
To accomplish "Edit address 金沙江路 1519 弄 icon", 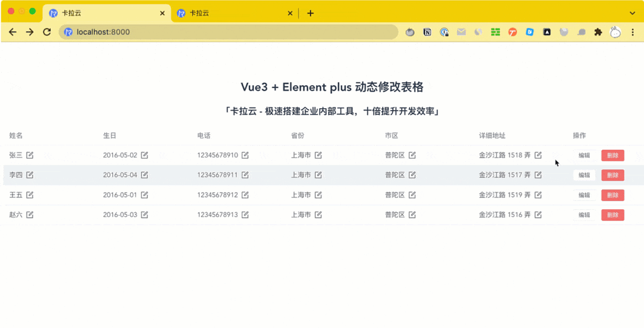I will pos(538,195).
